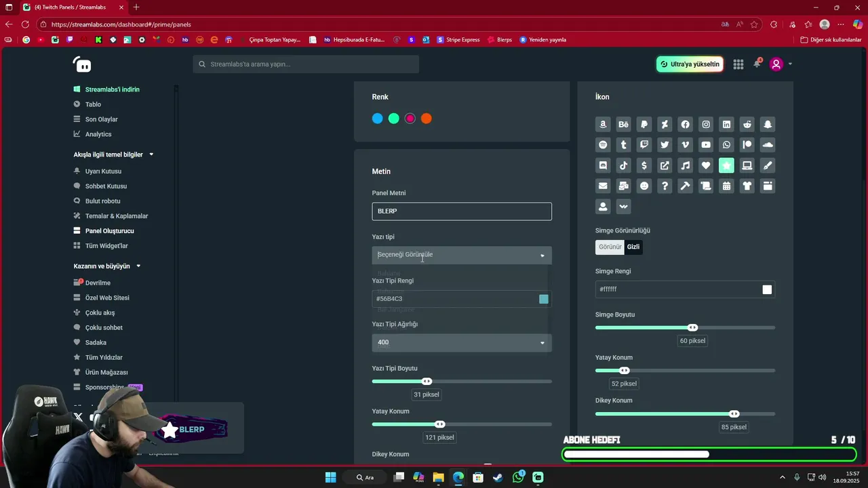Click the Panel Metni BLERP text field
The width and height of the screenshot is (868, 488).
[x=462, y=211]
